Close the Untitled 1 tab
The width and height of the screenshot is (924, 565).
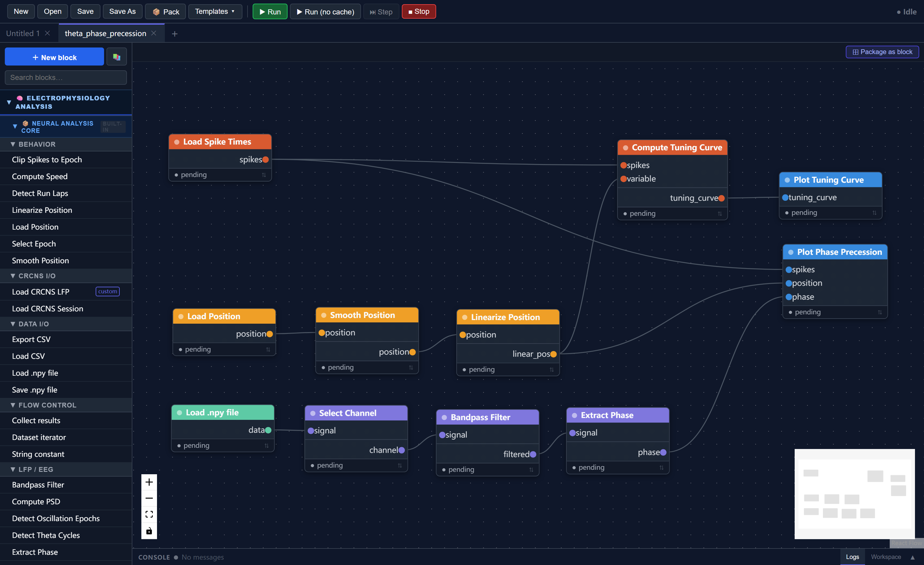pos(47,33)
